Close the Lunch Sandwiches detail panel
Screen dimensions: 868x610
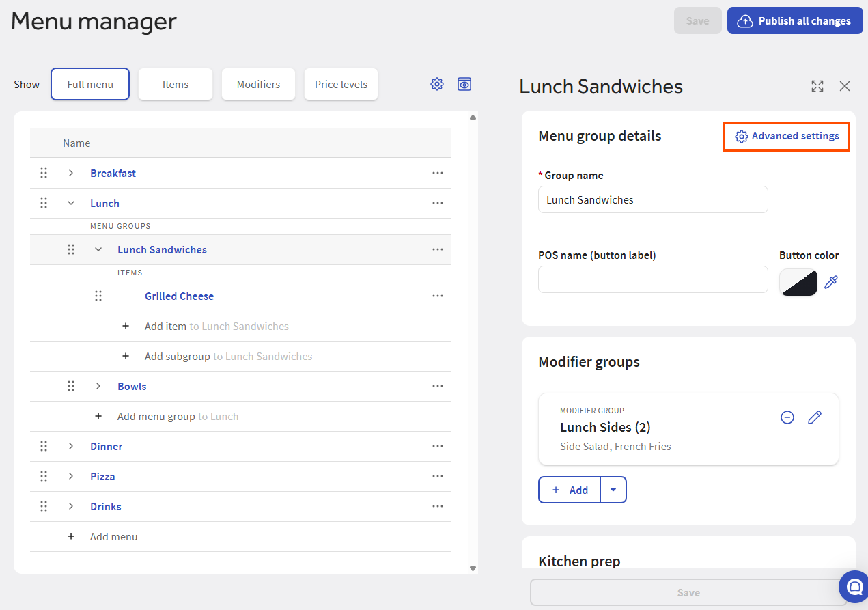pos(845,86)
